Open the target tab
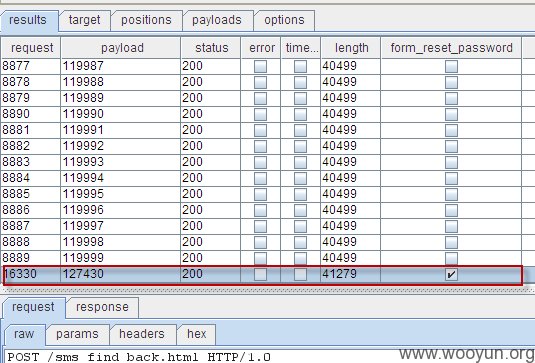 click(x=85, y=20)
